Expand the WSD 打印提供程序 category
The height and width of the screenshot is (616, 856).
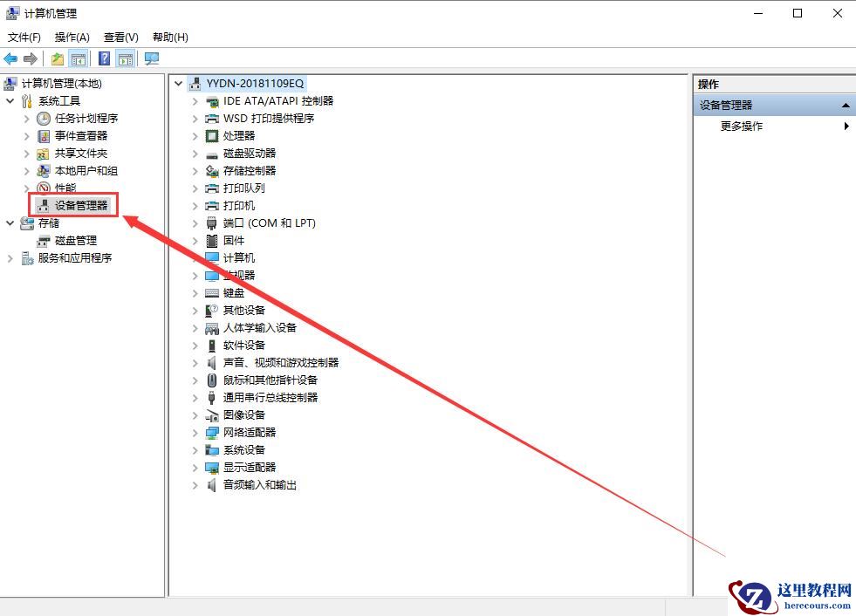[195, 119]
